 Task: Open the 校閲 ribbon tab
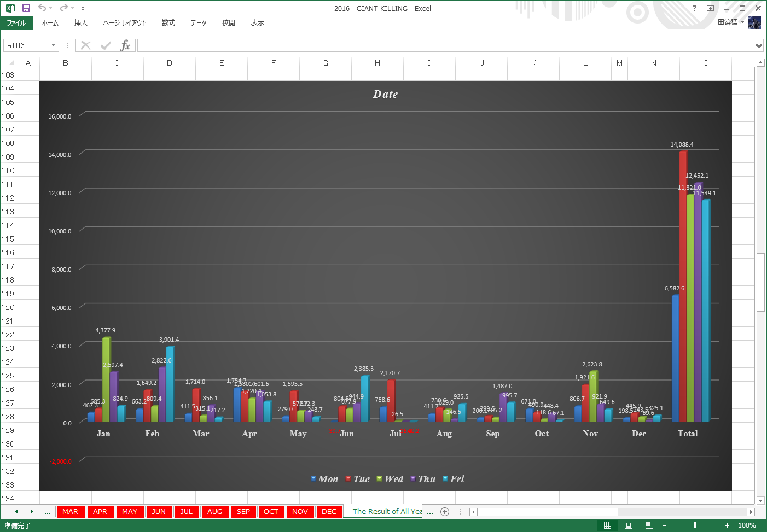pyautogui.click(x=229, y=23)
